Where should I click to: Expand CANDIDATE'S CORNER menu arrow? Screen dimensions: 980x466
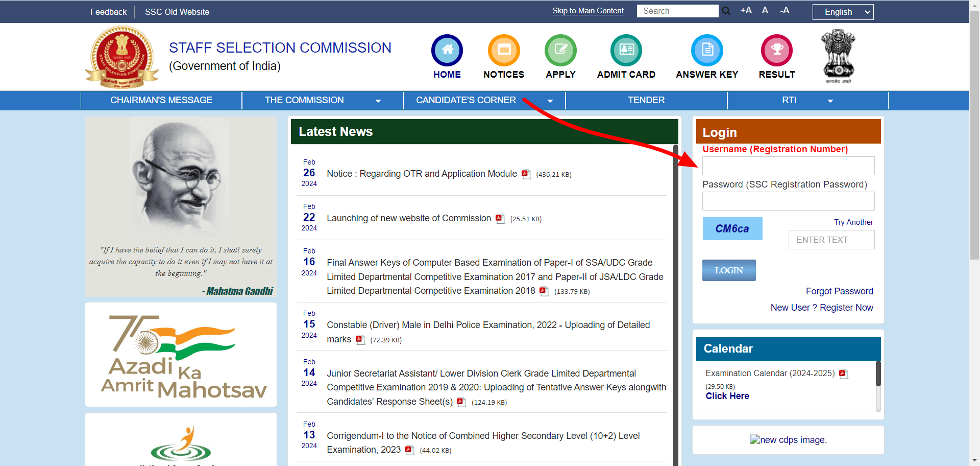(550, 101)
